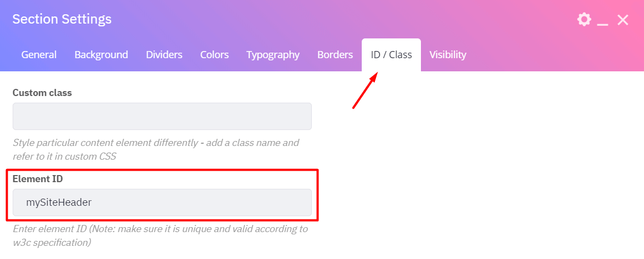The height and width of the screenshot is (259, 644).
Task: Click the 'Style particular content element' hint text
Action: [x=156, y=150]
